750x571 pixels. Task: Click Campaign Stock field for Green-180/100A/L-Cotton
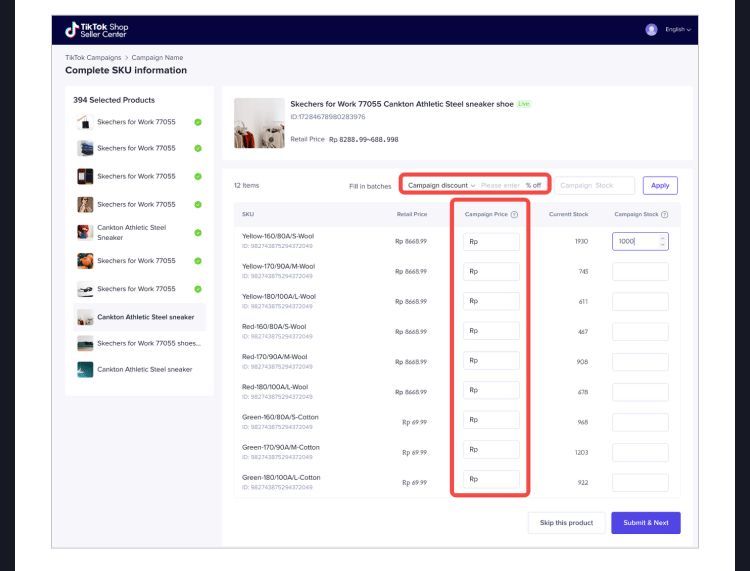[640, 483]
